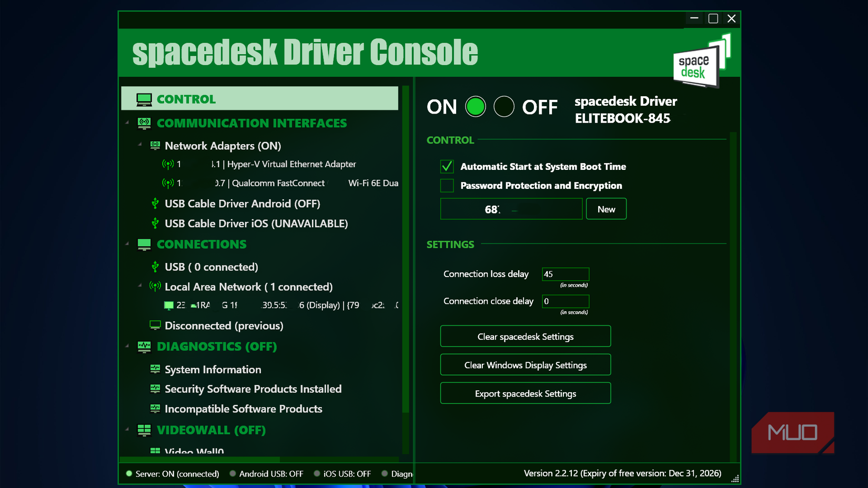Click the Video Wall0 grid icon
Viewport: 868px width, 488px height.
pyautogui.click(x=155, y=450)
